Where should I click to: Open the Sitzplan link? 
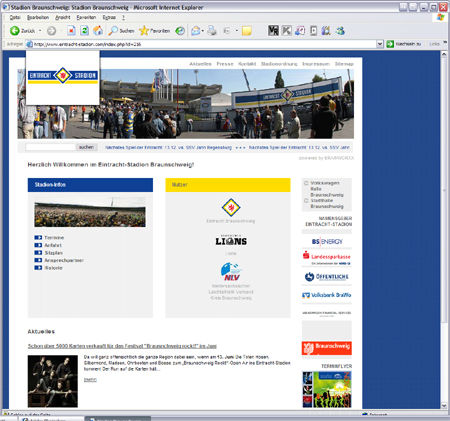(x=53, y=253)
